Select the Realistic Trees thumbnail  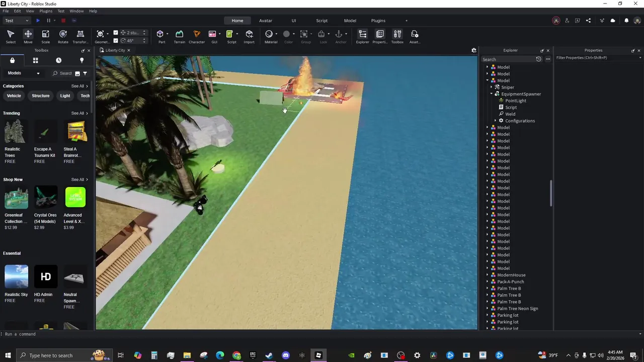[15, 132]
